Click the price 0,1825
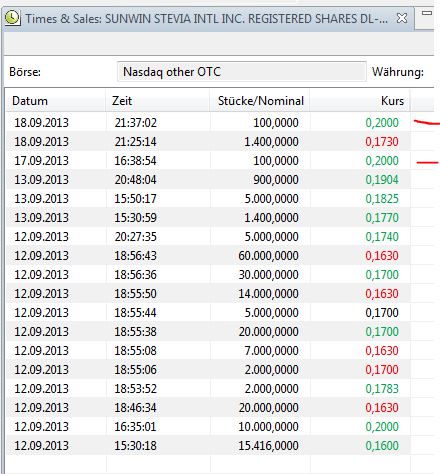Viewport: 440px width, 474px height. point(382,199)
